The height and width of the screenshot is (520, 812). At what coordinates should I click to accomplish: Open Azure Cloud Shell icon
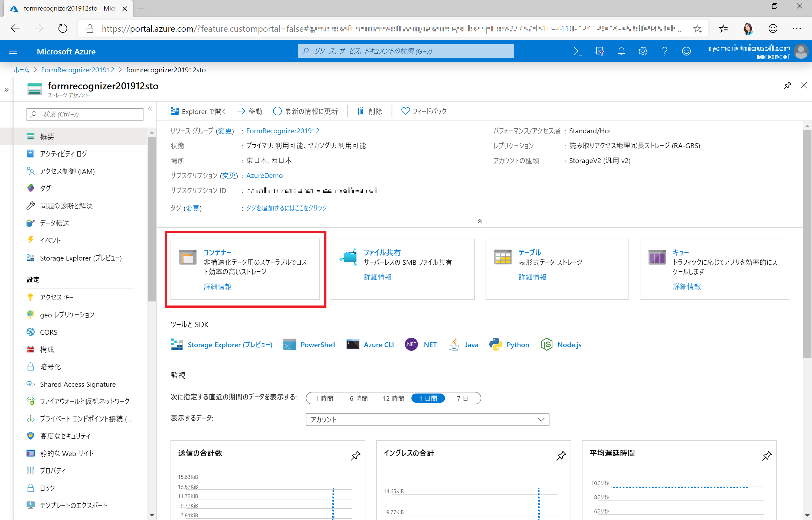[578, 51]
